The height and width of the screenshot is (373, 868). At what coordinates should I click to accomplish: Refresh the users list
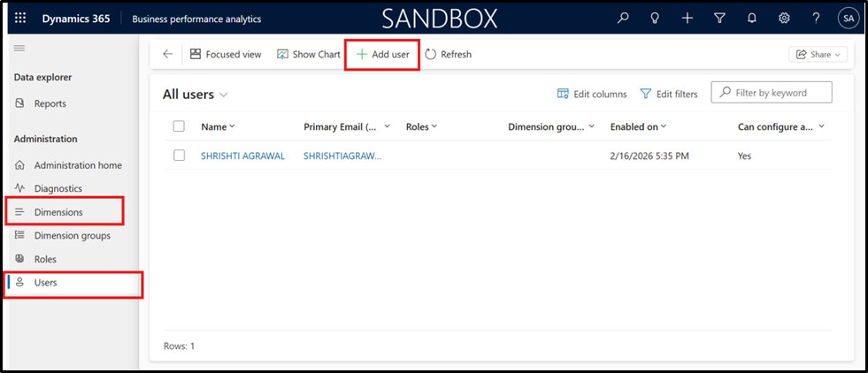click(x=448, y=54)
